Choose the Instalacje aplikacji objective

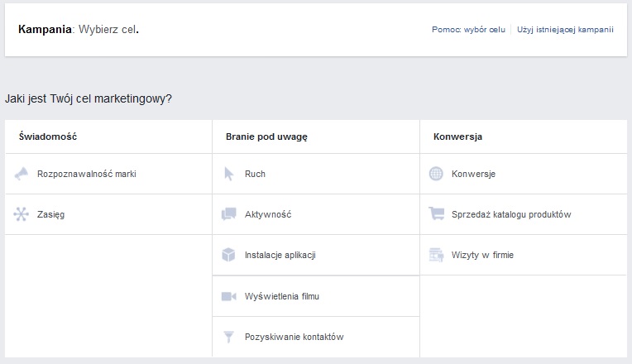click(x=280, y=255)
